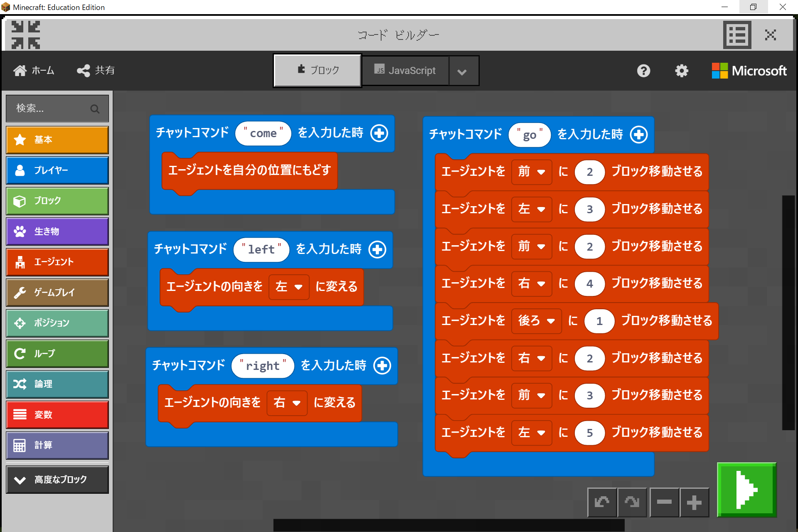Expand the language dropdown next to JavaScript
Image resolution: width=798 pixels, height=532 pixels.
click(462, 71)
